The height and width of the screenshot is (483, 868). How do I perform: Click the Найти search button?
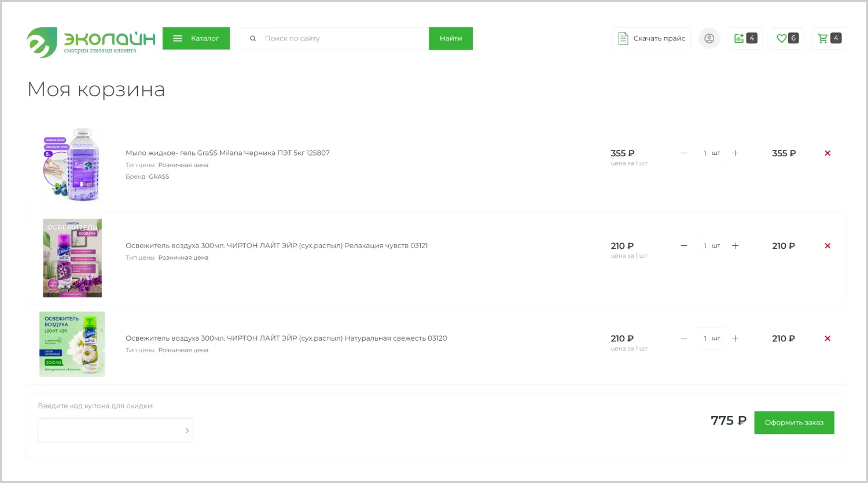tap(451, 38)
